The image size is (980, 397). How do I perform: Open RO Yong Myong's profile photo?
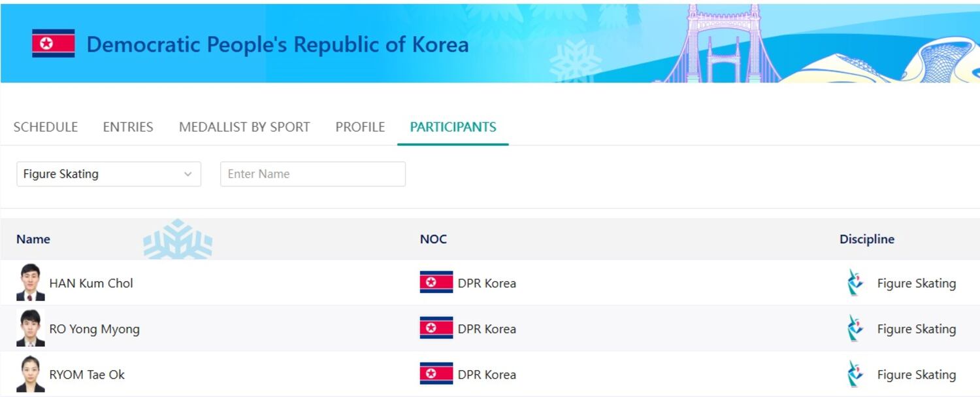[x=30, y=328]
